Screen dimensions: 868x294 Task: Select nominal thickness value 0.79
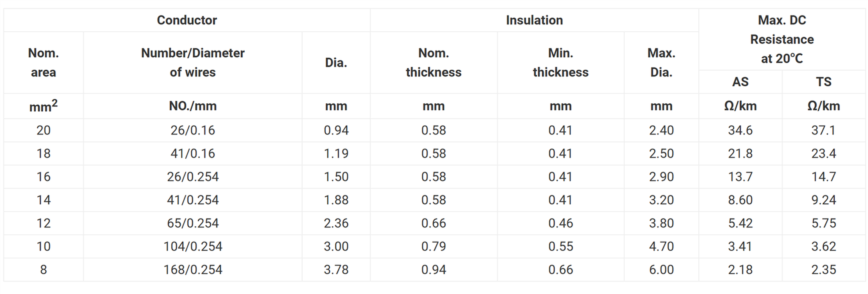pos(433,246)
